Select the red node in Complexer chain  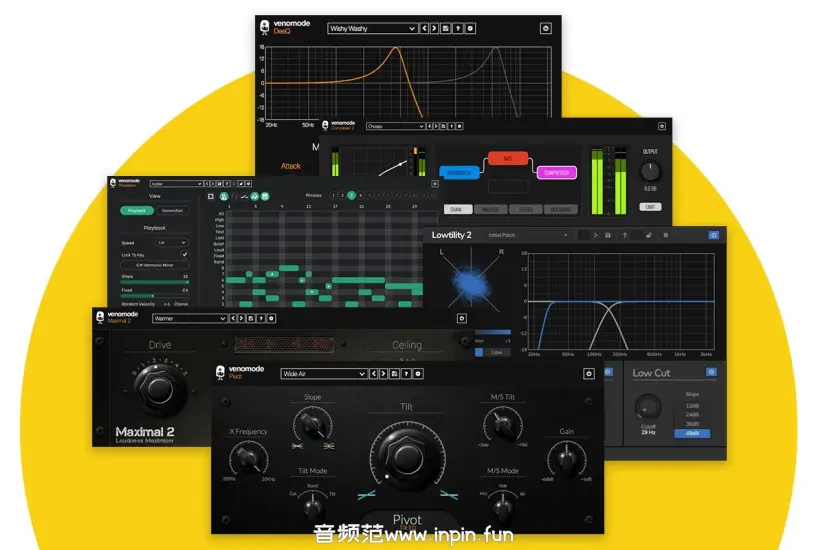coord(508,158)
